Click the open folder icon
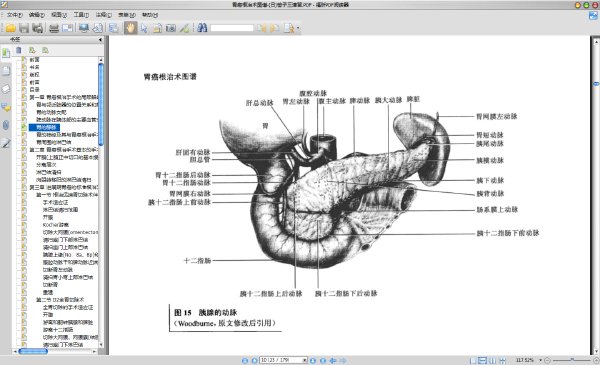 pos(11,28)
